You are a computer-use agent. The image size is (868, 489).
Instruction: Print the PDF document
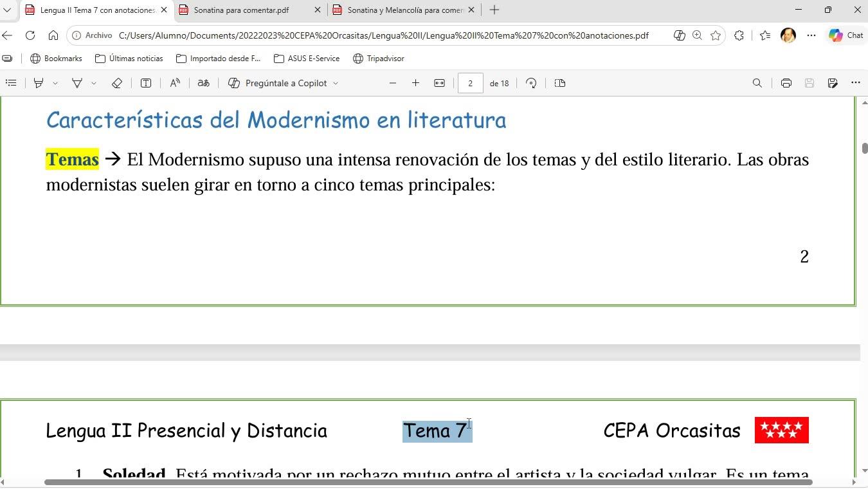(786, 83)
